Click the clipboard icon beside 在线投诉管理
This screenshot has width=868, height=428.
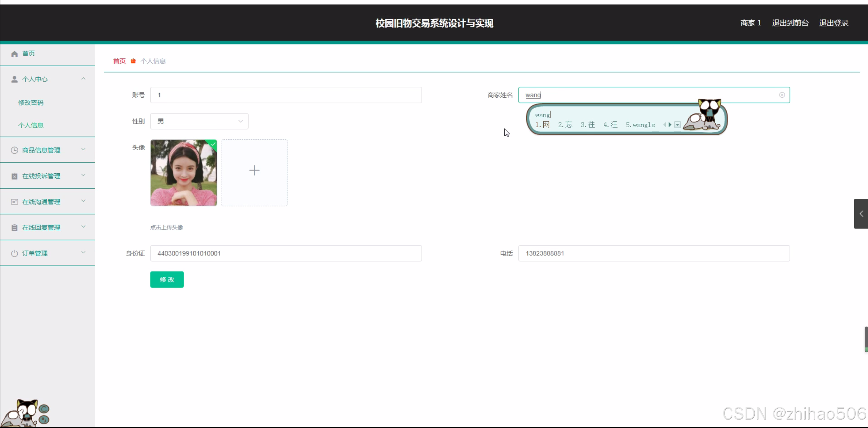tap(14, 176)
